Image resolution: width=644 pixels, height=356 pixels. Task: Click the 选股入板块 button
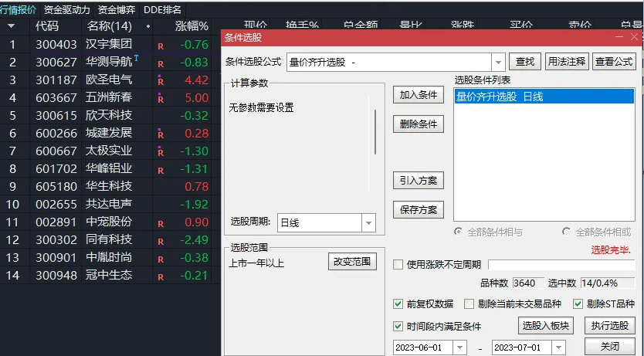pos(545,325)
